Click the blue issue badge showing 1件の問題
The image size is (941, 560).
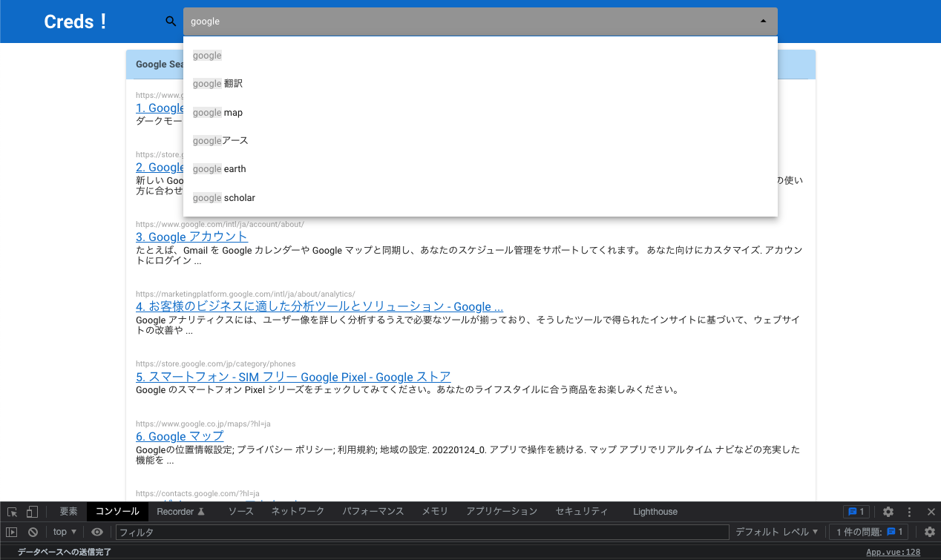pos(868,532)
